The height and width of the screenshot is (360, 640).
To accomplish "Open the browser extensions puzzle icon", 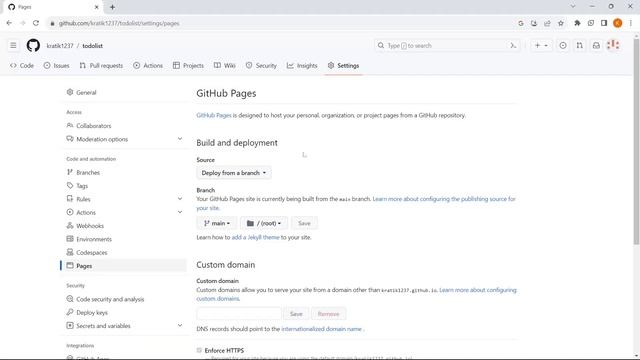I will (577, 23).
